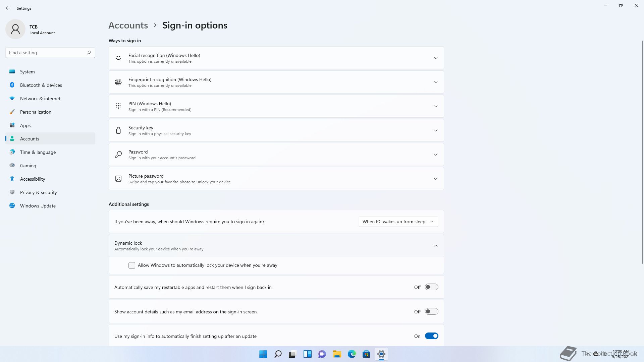Open the Windows Start button
The width and height of the screenshot is (644, 362).
pos(263,354)
